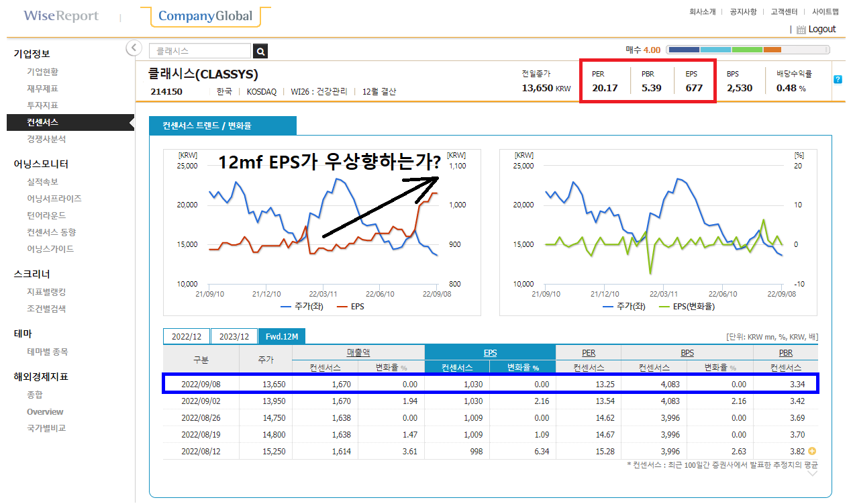Open 지표별랭킹 under 스크리너
This screenshot has width=851, height=504.
coord(46,292)
